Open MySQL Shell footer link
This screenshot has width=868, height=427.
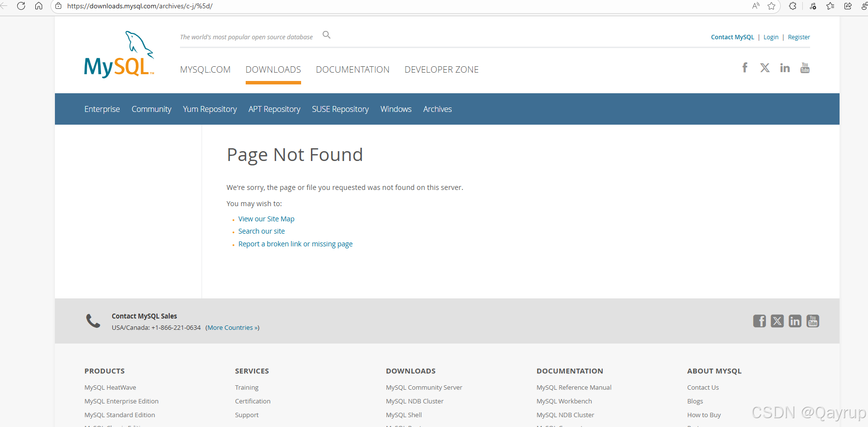click(x=404, y=415)
